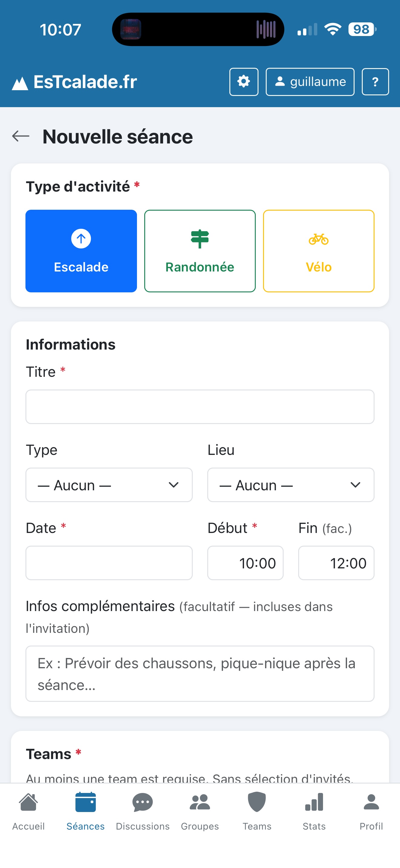The width and height of the screenshot is (400, 868).
Task: Tap the EsTcalade.fr mountain logo
Action: [20, 83]
